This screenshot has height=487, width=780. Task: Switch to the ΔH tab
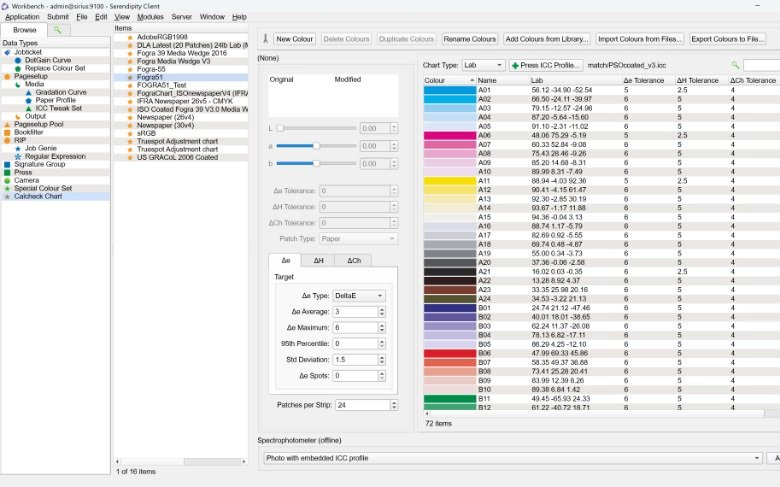click(x=318, y=260)
